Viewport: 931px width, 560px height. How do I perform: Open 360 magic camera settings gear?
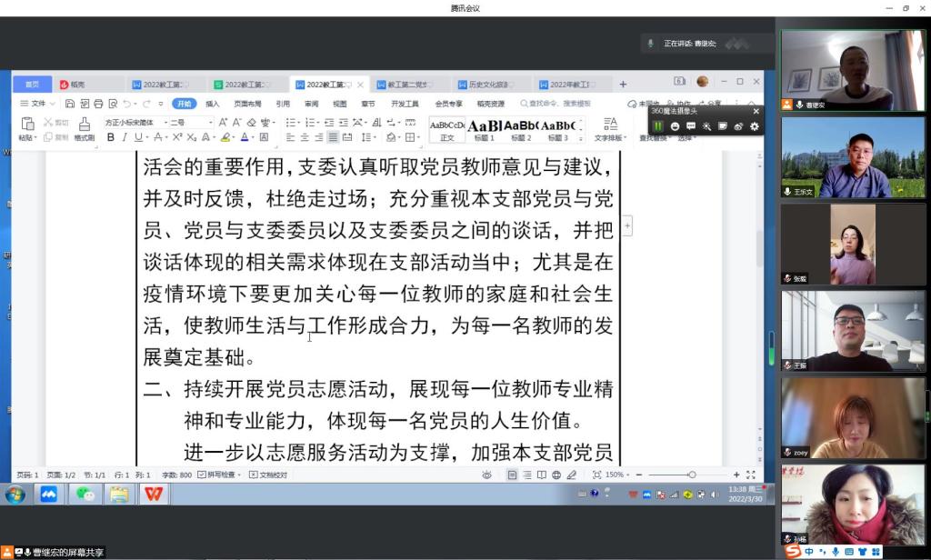click(754, 126)
